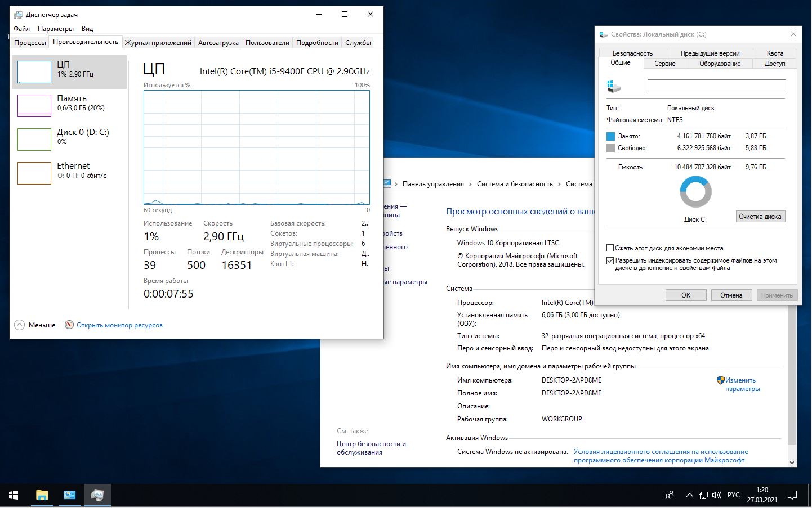Click the network tray icon
The image size is (812, 508).
tap(703, 495)
